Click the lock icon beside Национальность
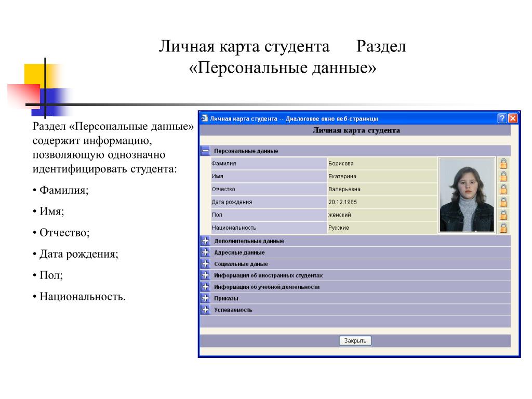This screenshot has width=532, height=399. click(x=503, y=228)
